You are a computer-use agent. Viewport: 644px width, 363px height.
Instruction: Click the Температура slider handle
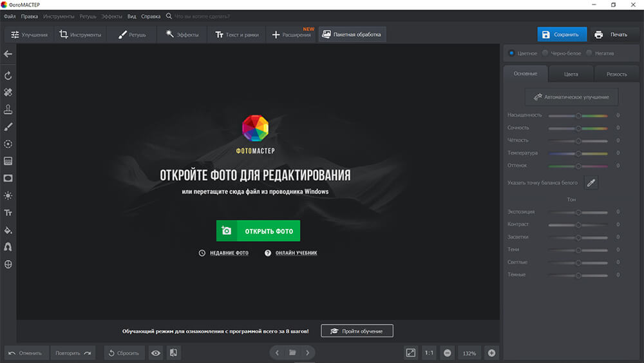click(x=578, y=153)
